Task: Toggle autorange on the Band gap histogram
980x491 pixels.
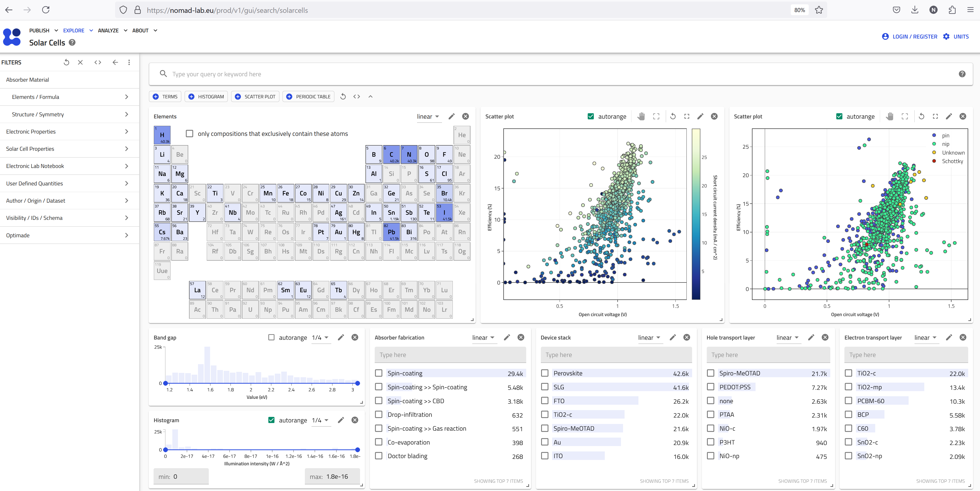Action: pyautogui.click(x=271, y=337)
